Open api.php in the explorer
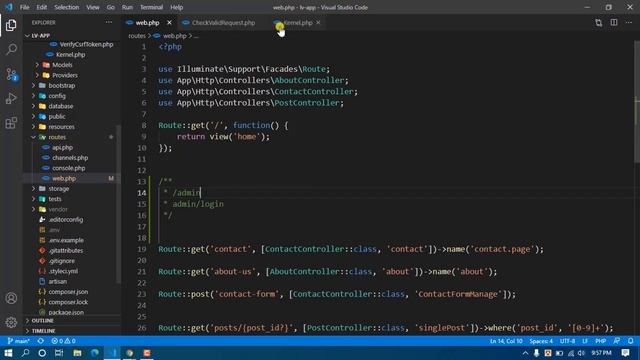The width and height of the screenshot is (640, 360). coord(62,147)
